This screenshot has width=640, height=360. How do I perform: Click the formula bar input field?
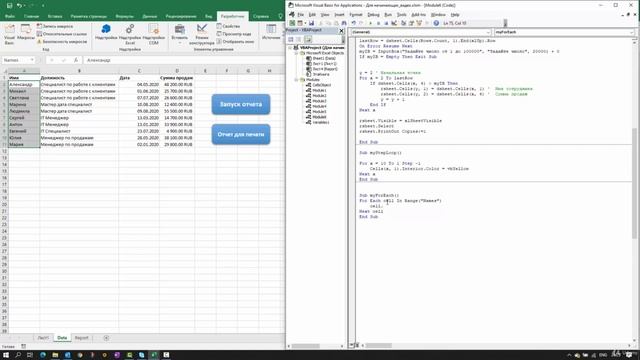(x=184, y=60)
